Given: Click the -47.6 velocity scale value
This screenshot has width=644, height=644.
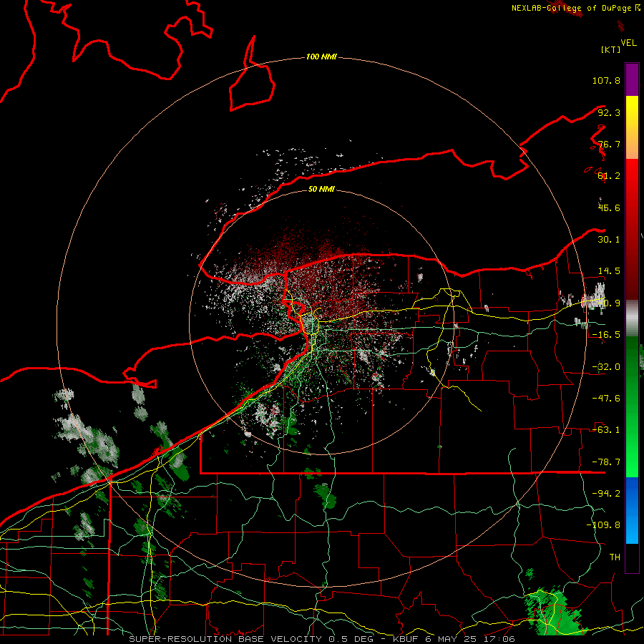Looking at the screenshot, I should click(x=606, y=399).
